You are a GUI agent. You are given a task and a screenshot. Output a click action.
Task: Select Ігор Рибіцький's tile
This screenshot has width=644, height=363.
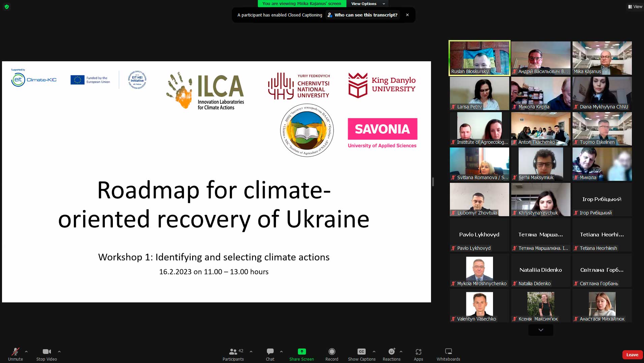602,199
